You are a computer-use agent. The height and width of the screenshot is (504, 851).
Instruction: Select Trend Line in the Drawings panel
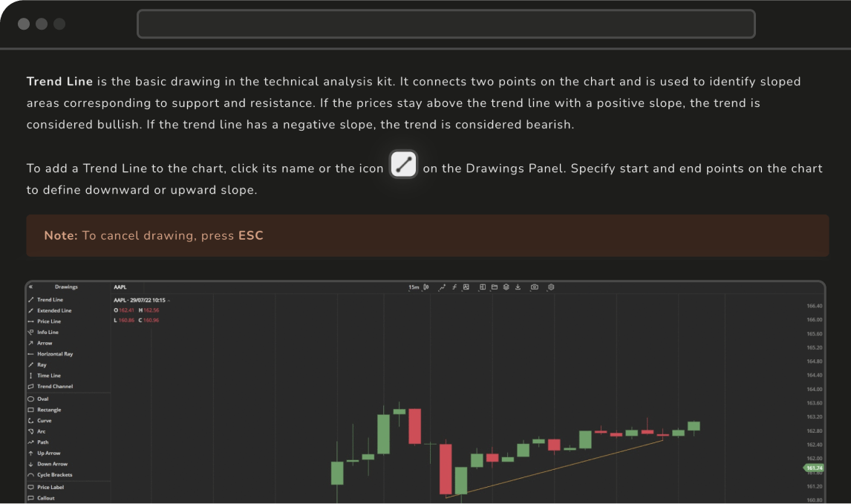[x=50, y=300]
